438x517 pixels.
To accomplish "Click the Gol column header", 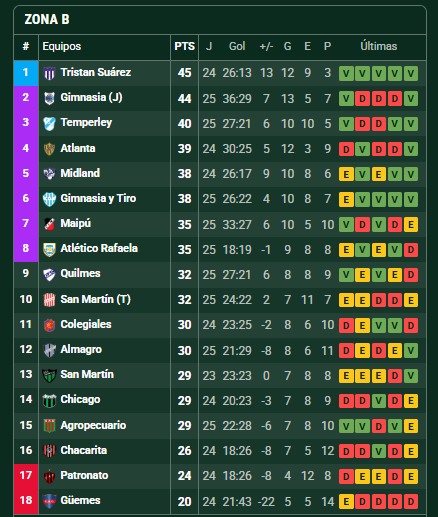I will click(x=237, y=46).
